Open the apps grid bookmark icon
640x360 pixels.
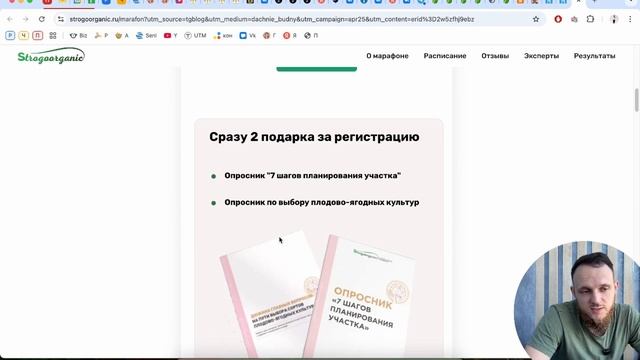(53, 36)
